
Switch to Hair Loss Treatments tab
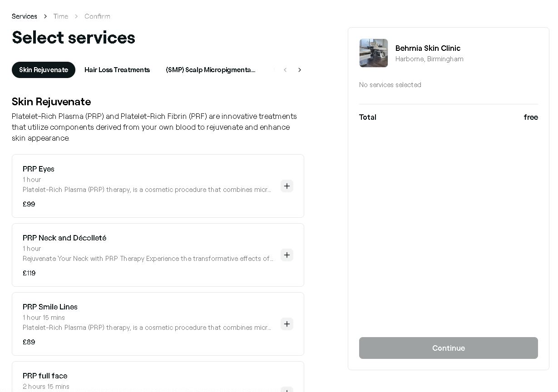(117, 70)
